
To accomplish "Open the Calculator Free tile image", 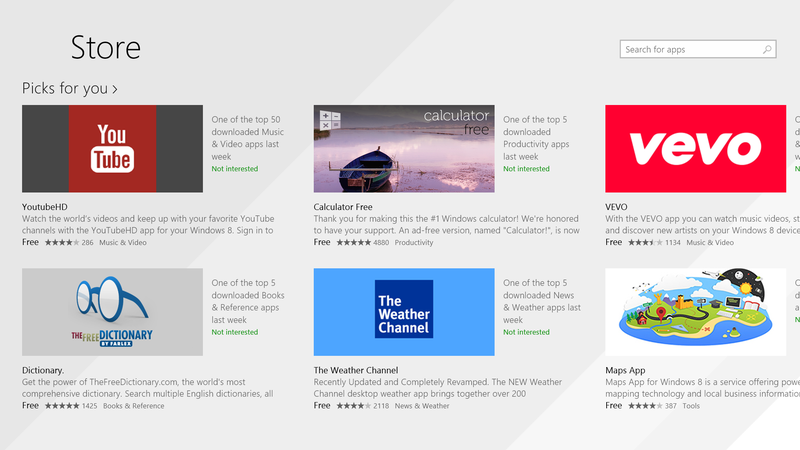I will tap(404, 148).
